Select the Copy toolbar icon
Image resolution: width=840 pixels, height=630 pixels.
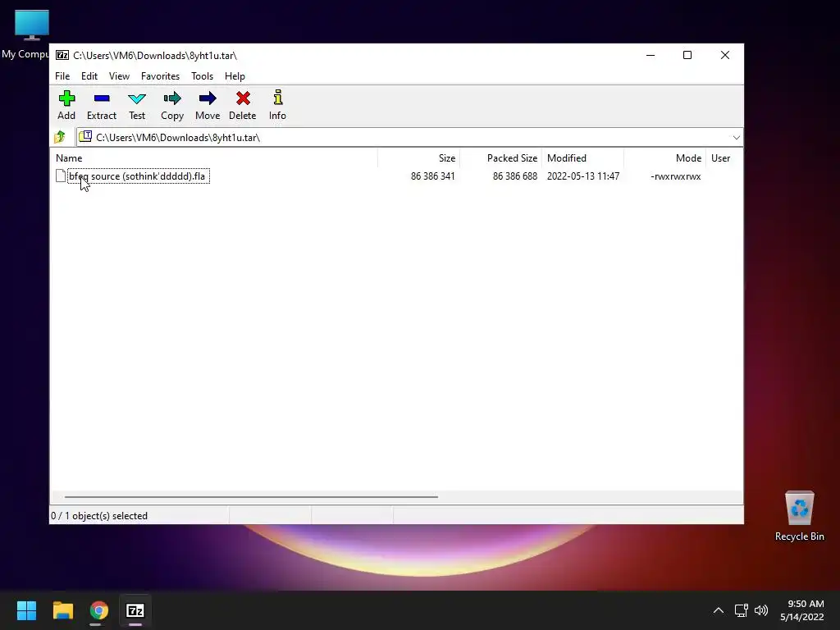click(172, 105)
